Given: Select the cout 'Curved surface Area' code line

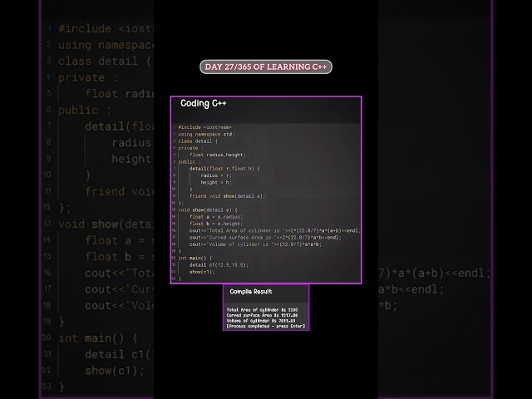Looking at the screenshot, I should (265, 238).
